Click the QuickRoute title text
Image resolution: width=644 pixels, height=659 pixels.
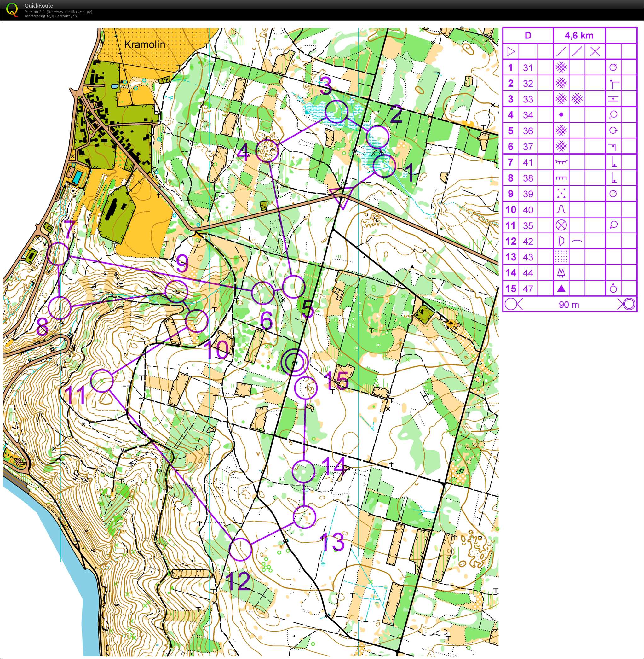point(38,6)
